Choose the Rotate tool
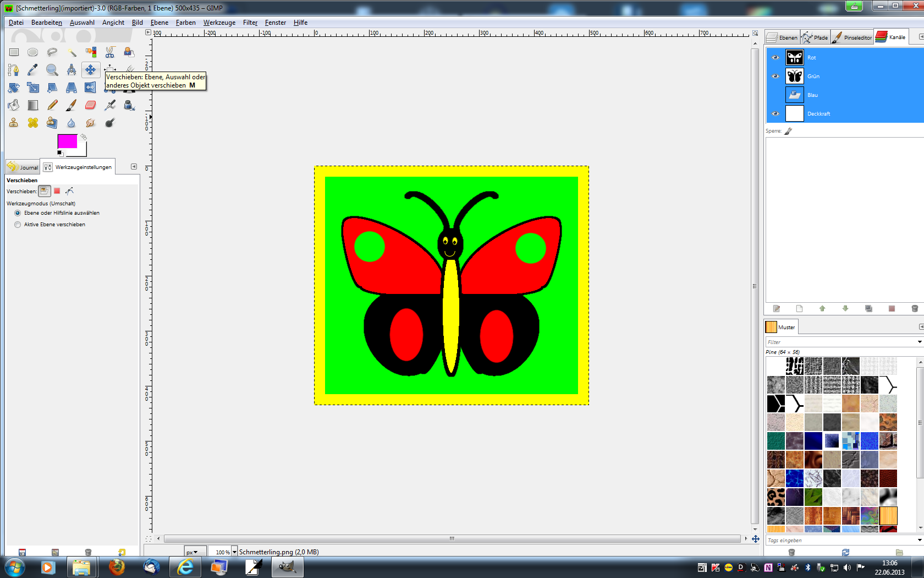 tap(14, 88)
